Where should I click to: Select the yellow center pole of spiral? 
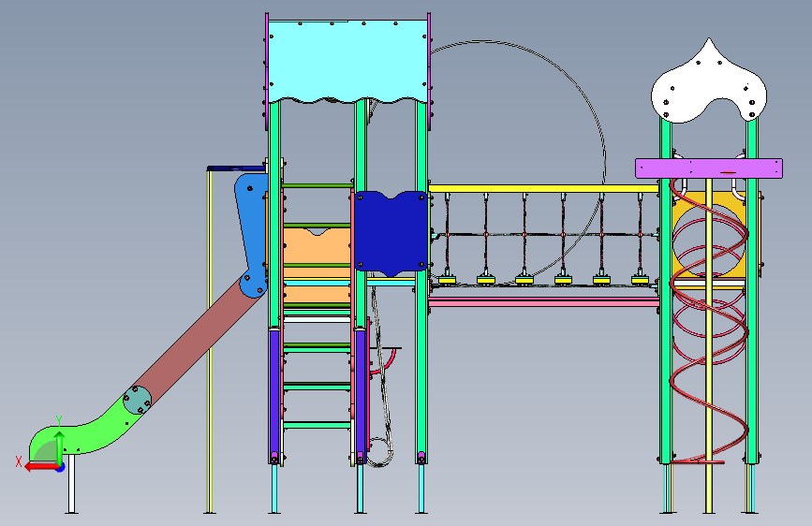pyautogui.click(x=708, y=345)
